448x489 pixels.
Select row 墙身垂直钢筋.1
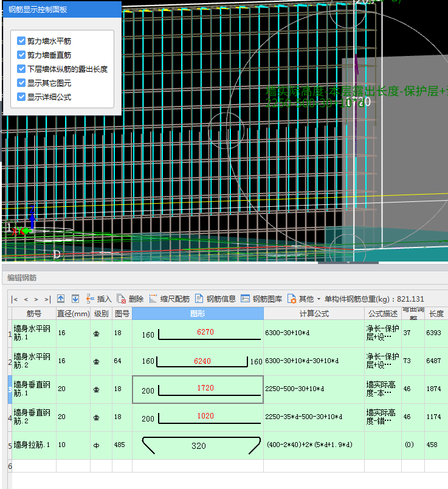tap(34, 389)
